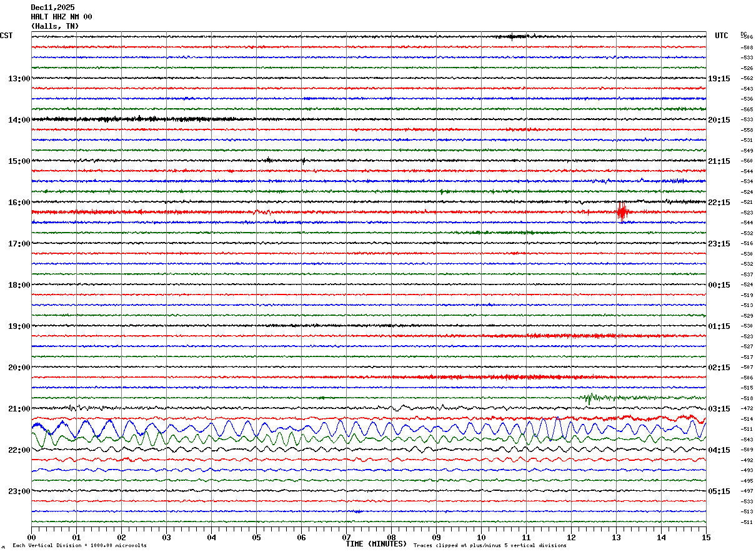Click the 08 minute tick label
Viewport: 756px width, 554px height.
[x=391, y=538]
